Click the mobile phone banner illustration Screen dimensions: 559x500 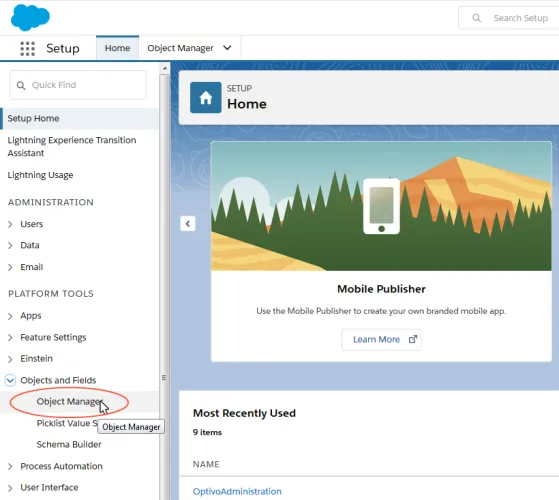tap(381, 206)
